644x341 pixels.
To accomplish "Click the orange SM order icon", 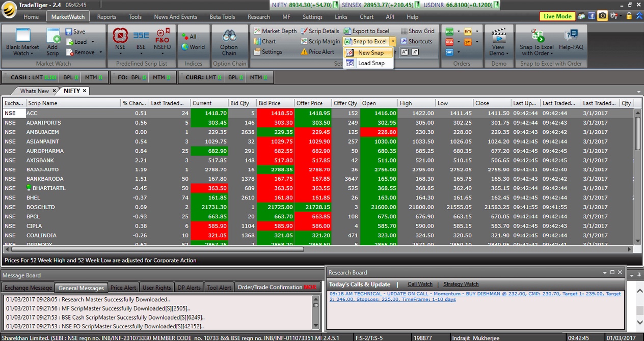I will pos(468,42).
